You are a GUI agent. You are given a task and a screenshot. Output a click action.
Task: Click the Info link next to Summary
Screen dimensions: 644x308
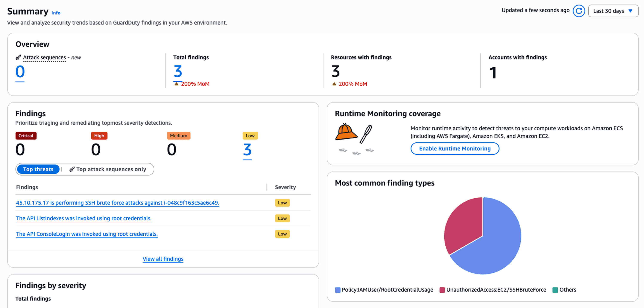[x=56, y=13]
